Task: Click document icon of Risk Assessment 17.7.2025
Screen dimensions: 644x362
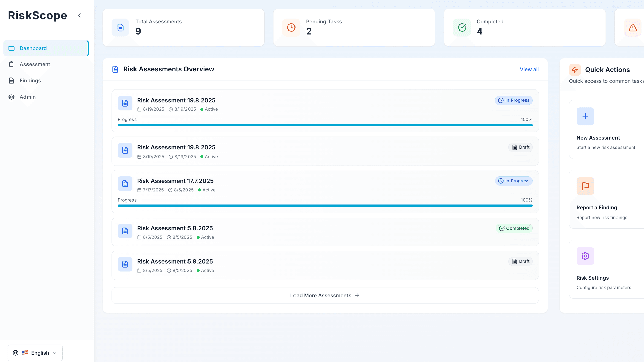Action: pyautogui.click(x=125, y=184)
